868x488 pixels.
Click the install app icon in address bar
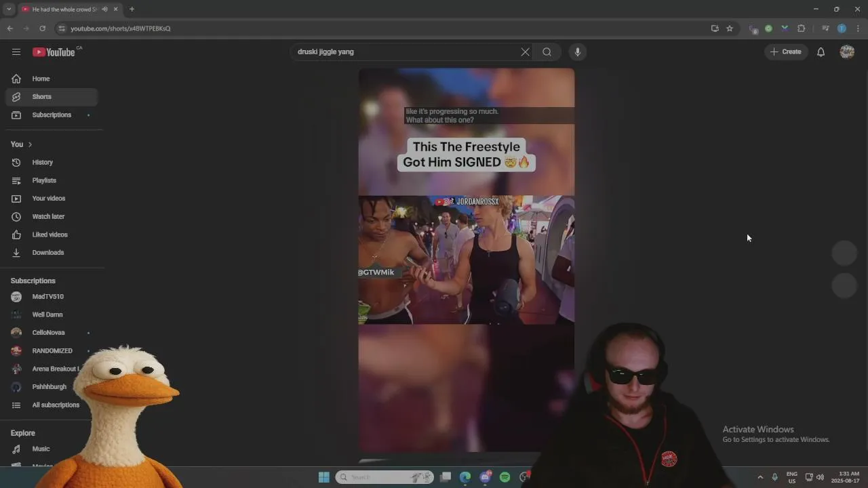coord(715,28)
